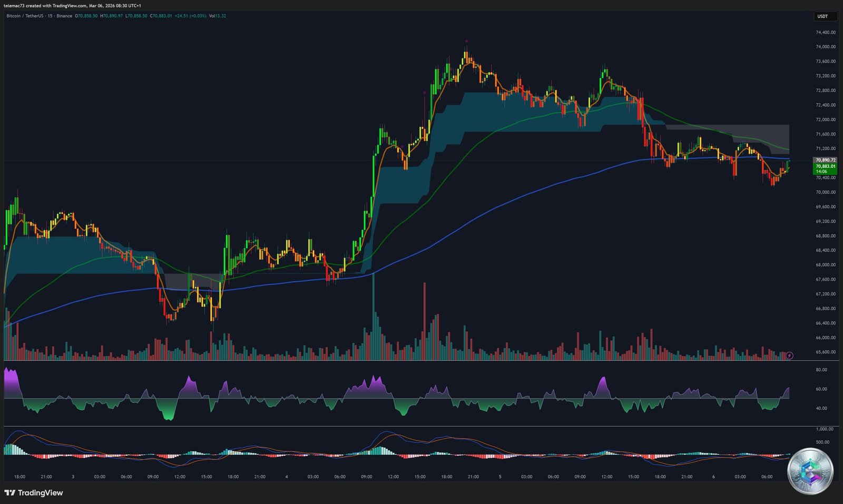Viewport: 843px width, 504px height.
Task: Select the Bitcoin / TetherUS symbol name
Action: (25, 16)
